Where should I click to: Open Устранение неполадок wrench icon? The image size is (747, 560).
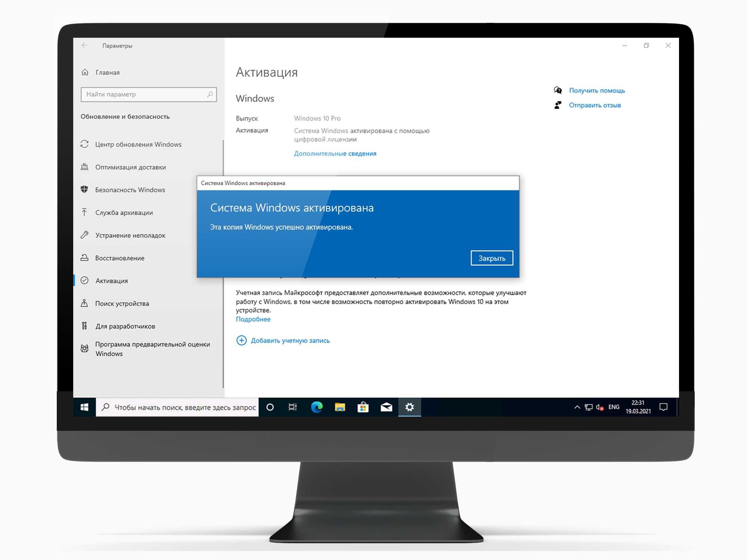(x=85, y=235)
